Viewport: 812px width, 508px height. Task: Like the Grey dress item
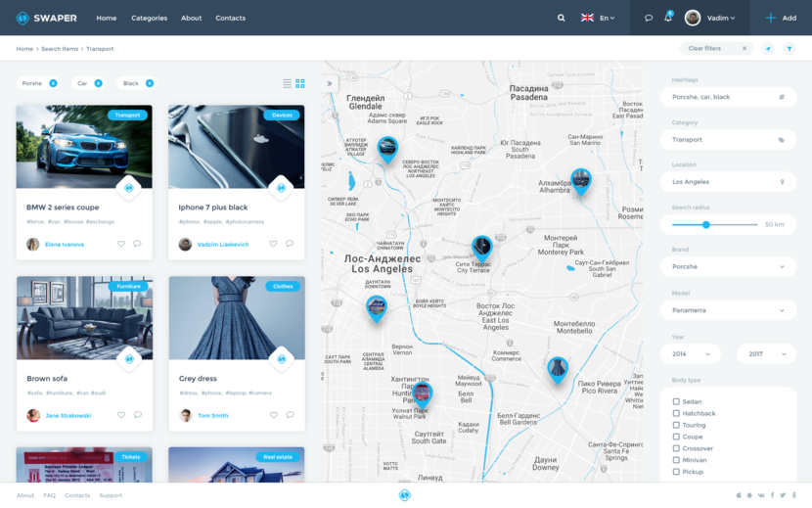pos(273,415)
